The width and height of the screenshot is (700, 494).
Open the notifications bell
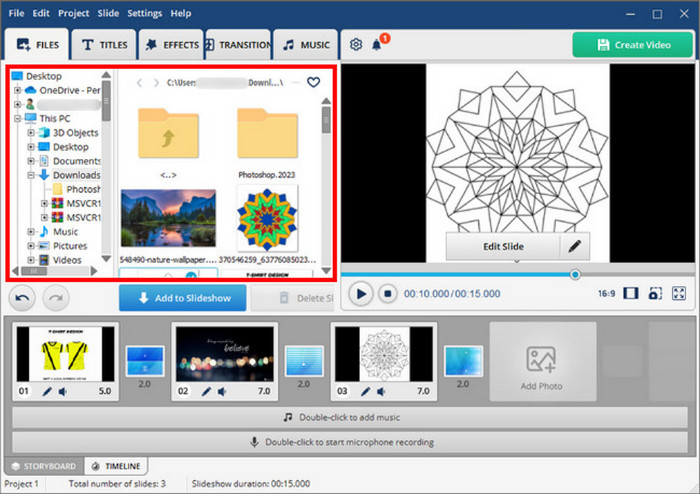[378, 45]
